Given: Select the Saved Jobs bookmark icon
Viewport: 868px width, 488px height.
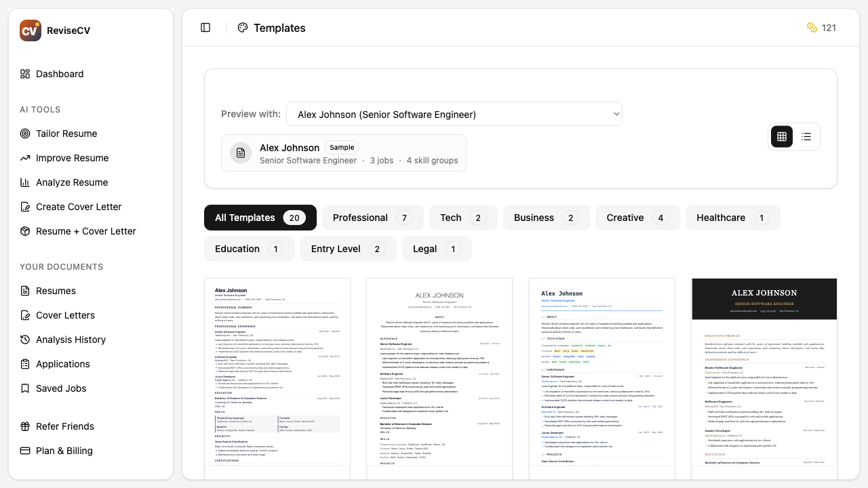Looking at the screenshot, I should click(23, 388).
